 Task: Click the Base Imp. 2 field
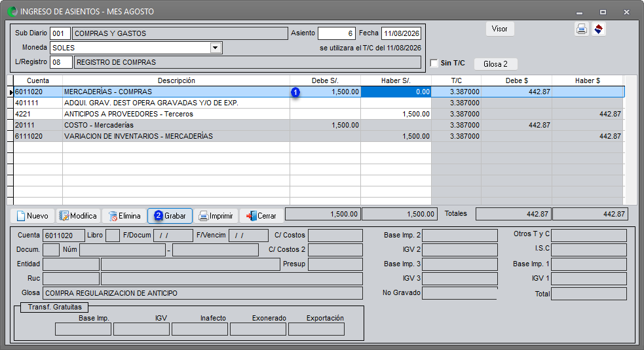[x=460, y=236]
